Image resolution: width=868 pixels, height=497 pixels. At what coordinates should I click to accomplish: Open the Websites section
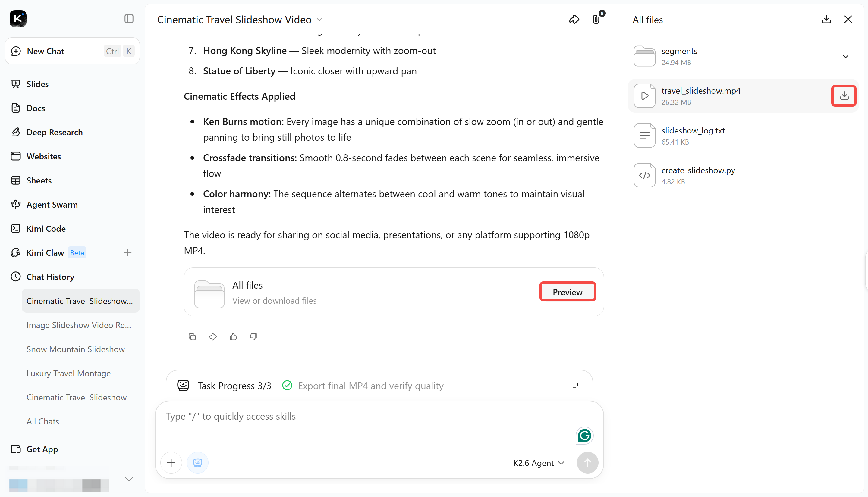[44, 156]
